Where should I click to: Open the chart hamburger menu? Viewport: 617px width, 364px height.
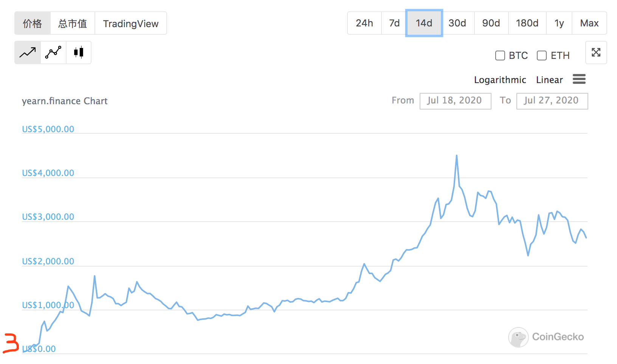pos(579,79)
